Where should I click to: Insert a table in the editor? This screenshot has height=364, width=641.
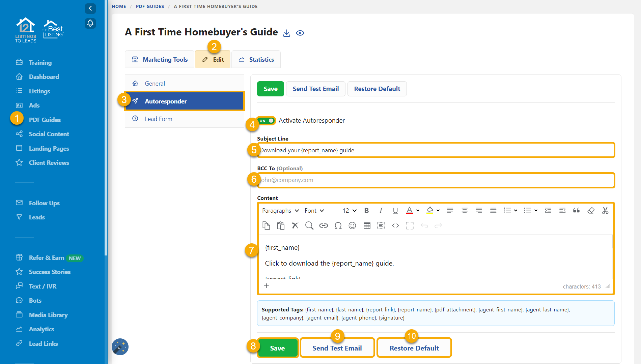(x=367, y=225)
